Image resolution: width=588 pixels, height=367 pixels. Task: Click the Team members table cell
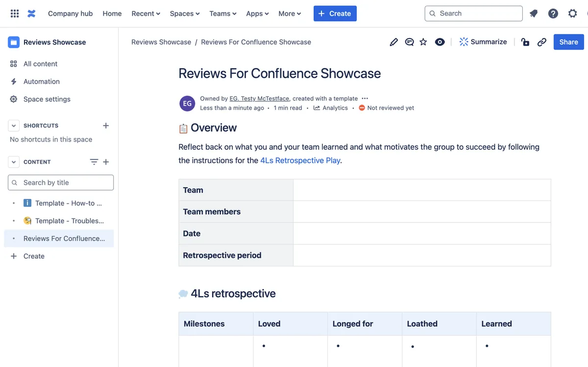coord(236,212)
